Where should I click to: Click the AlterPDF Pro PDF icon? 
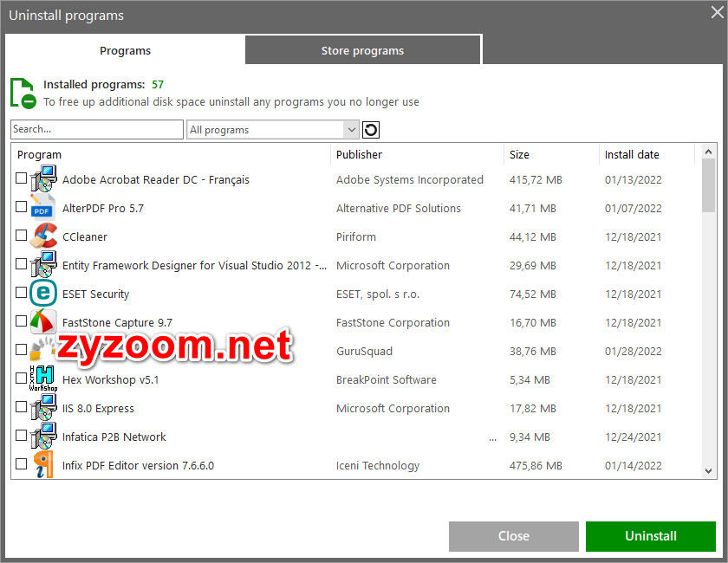click(43, 207)
